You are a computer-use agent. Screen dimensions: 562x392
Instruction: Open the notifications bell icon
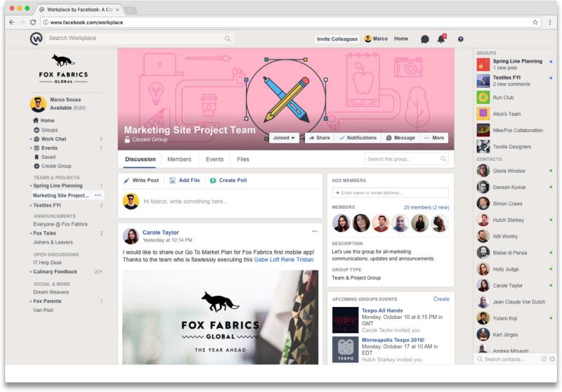(441, 39)
